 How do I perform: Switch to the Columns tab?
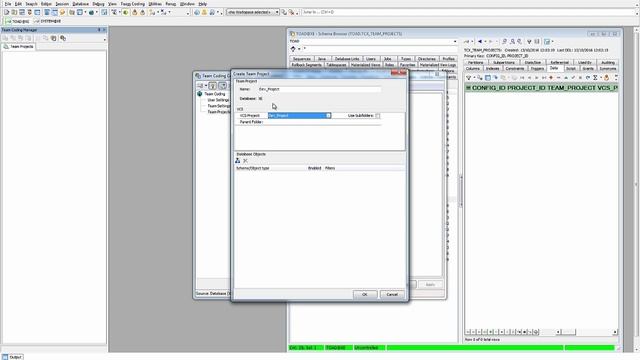tap(473, 69)
